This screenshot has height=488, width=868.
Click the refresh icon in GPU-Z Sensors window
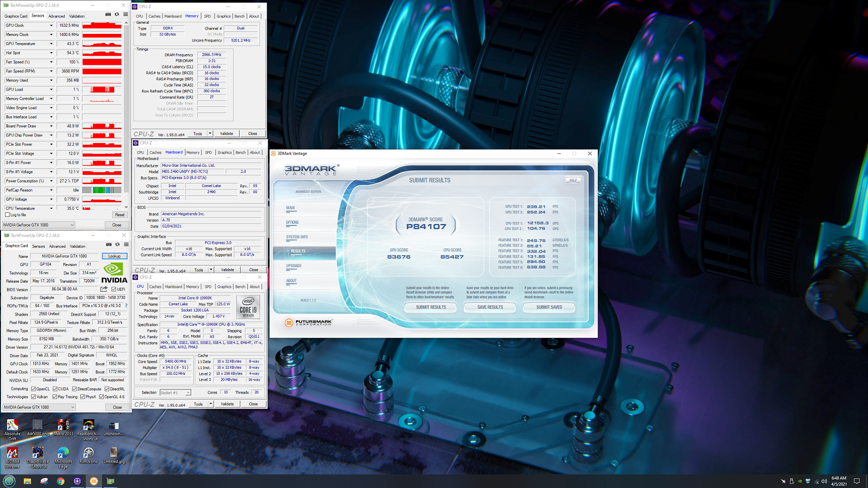[117, 15]
